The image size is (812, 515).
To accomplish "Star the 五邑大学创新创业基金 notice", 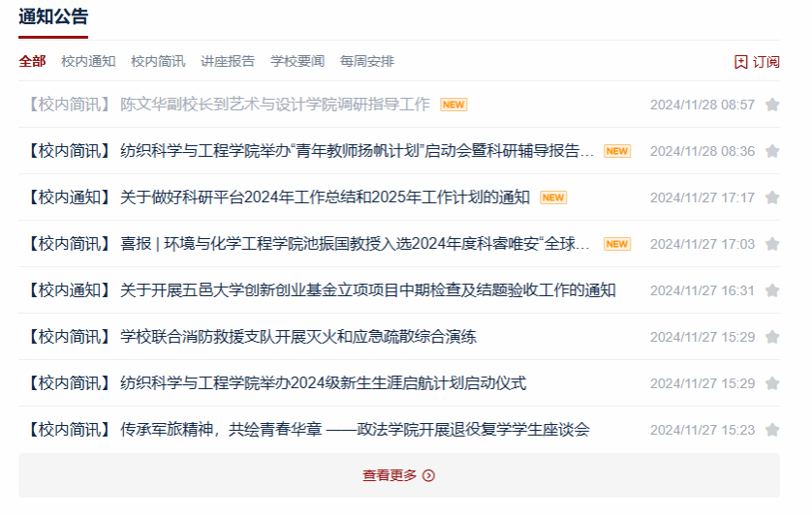I will [772, 290].
